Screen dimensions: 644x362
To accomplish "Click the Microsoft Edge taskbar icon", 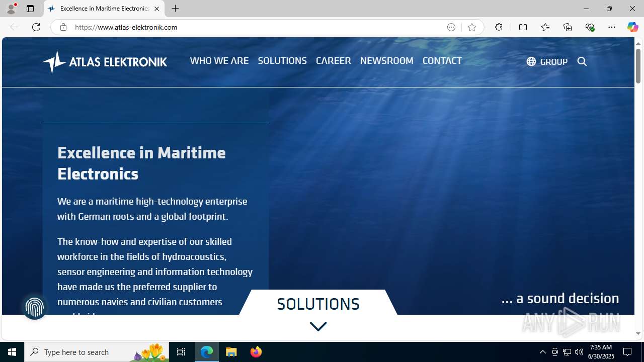I will coord(207,352).
